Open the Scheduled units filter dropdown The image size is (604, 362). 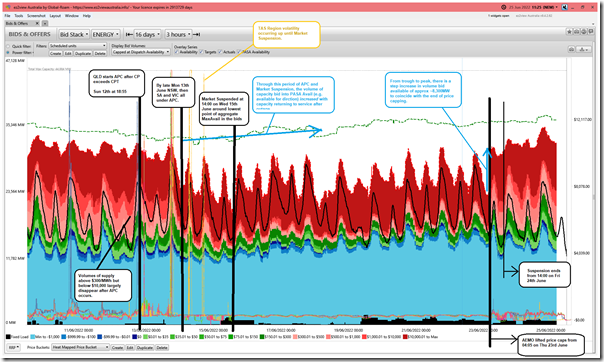click(77, 46)
